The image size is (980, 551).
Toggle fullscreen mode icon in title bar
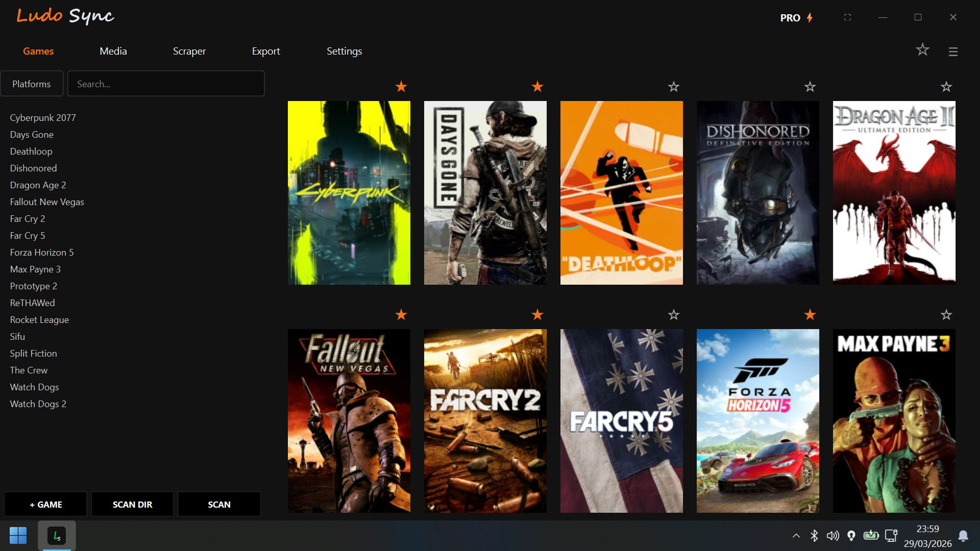tap(847, 17)
